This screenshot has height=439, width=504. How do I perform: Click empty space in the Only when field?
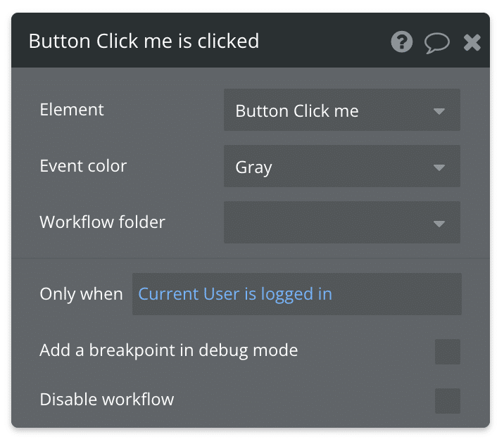click(397, 294)
